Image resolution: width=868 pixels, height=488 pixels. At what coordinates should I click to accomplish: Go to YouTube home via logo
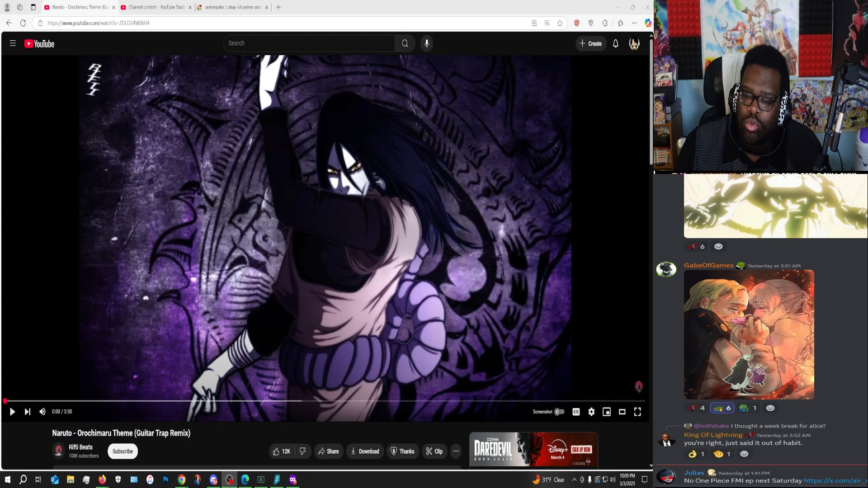coord(39,44)
